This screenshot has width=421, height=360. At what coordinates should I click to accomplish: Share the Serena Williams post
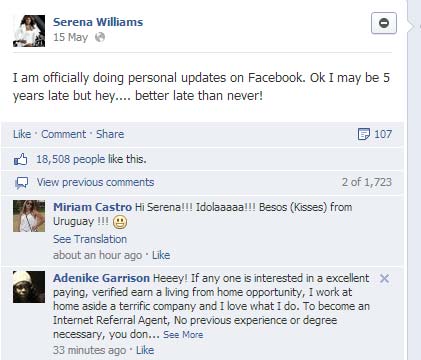click(110, 134)
